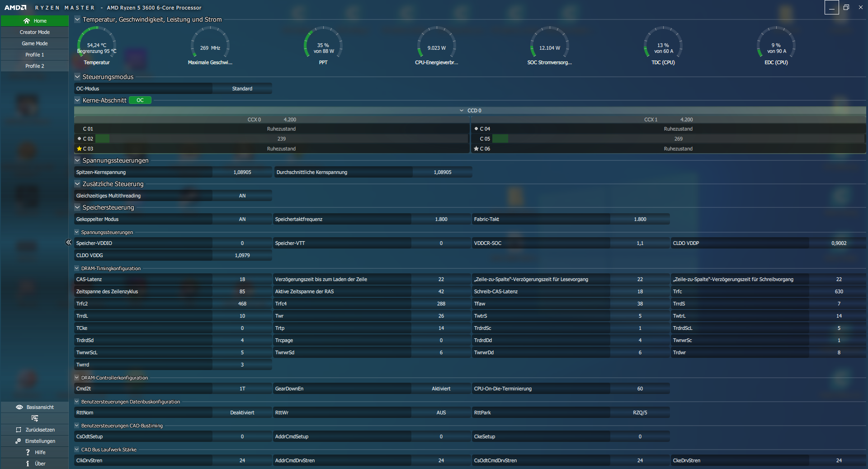Collapse the Steuerungsmodus section
868x469 pixels.
pos(77,77)
